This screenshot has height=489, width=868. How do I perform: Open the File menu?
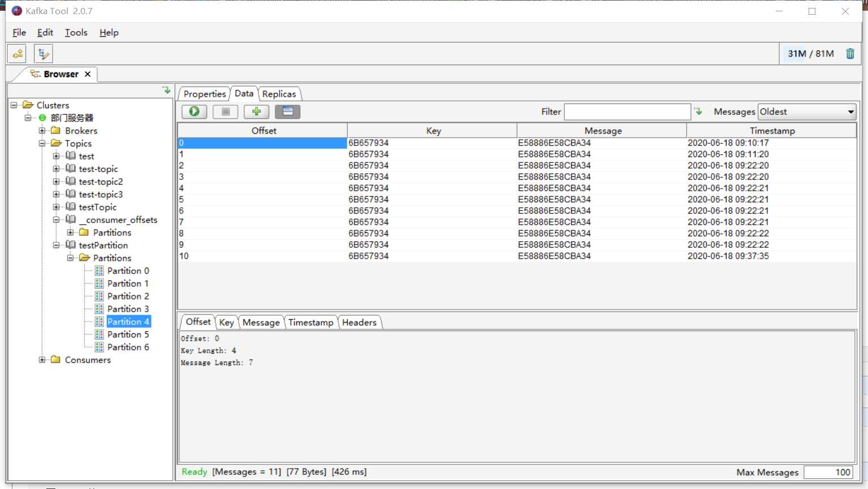19,32
